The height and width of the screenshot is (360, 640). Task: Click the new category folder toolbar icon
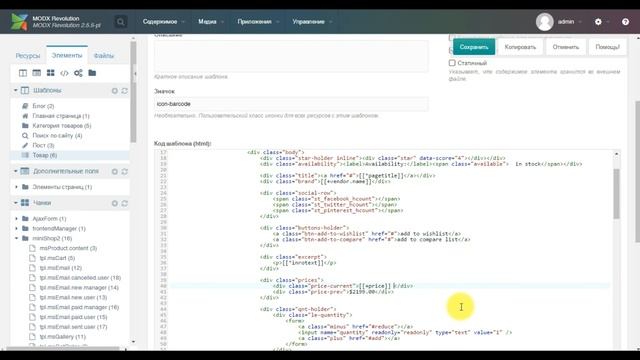pyautogui.click(x=92, y=73)
